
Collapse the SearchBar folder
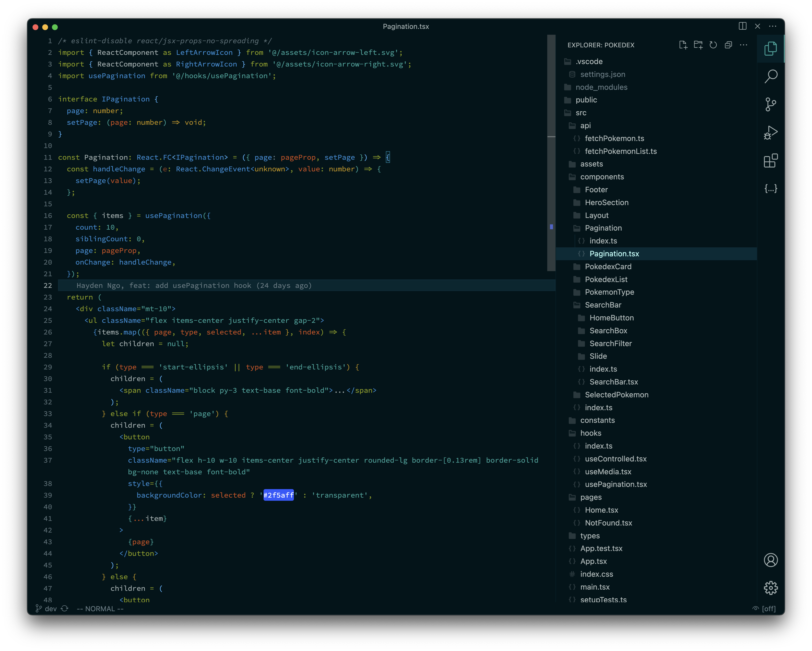pyautogui.click(x=603, y=305)
